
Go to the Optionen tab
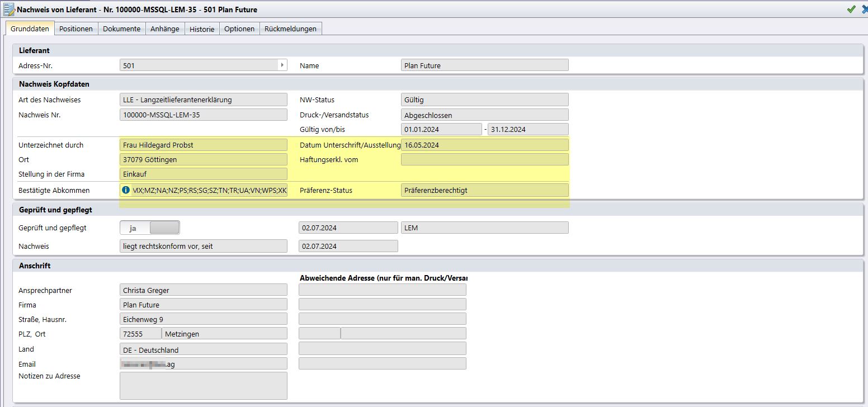click(x=239, y=29)
